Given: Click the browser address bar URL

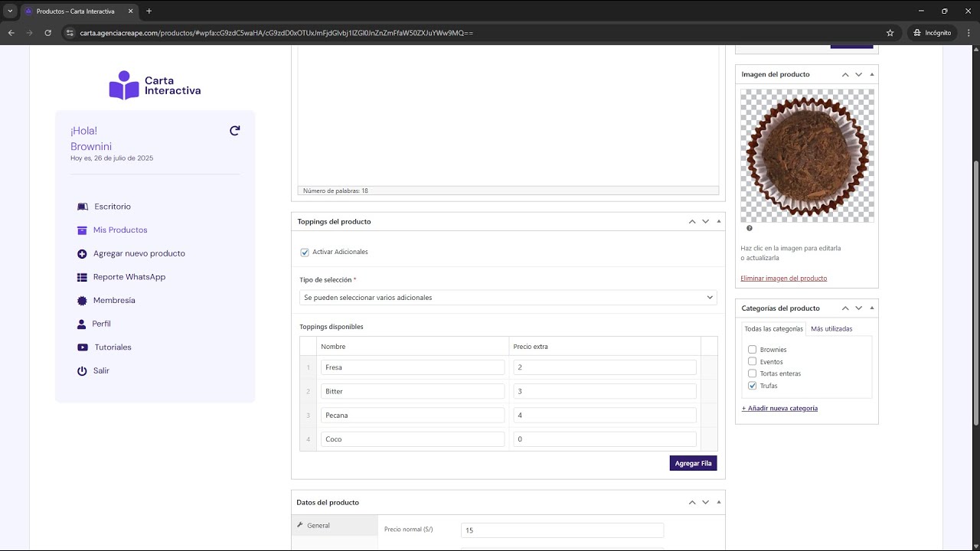Looking at the screenshot, I should (x=276, y=33).
